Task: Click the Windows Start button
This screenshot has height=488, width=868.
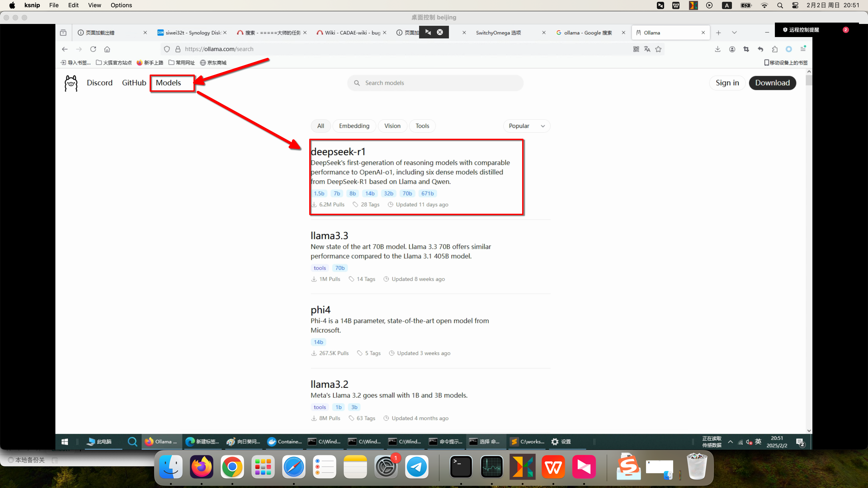Action: coord(65,441)
